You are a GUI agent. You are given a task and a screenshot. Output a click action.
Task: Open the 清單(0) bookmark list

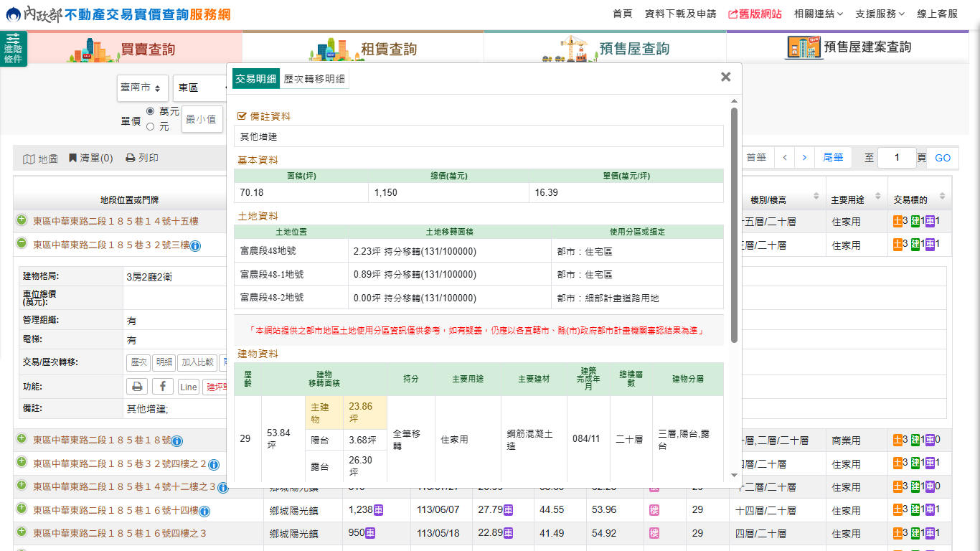tap(90, 159)
